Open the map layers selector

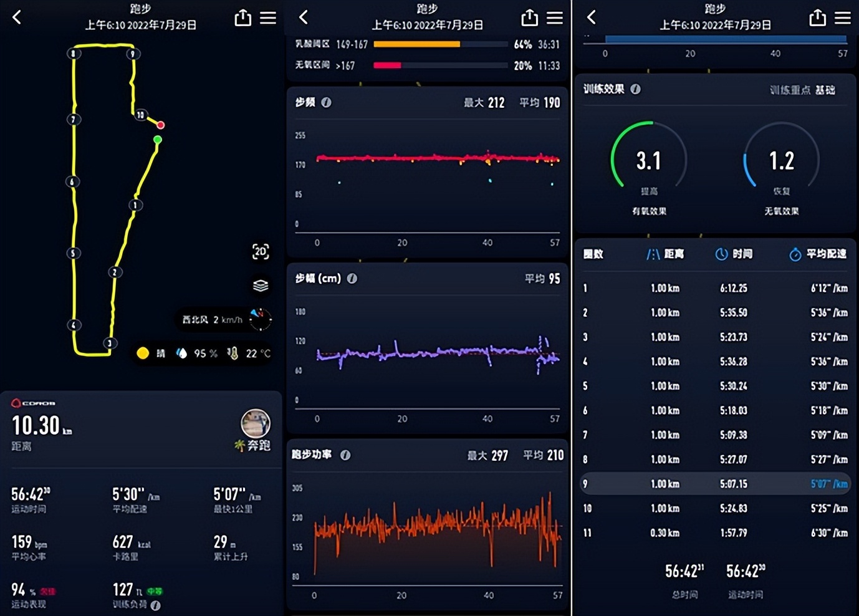261,286
